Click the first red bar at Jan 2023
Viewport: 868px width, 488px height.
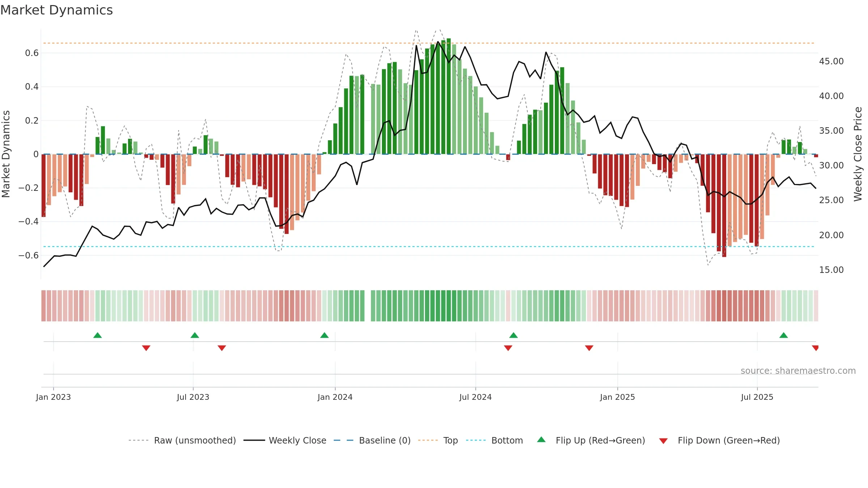click(x=44, y=185)
